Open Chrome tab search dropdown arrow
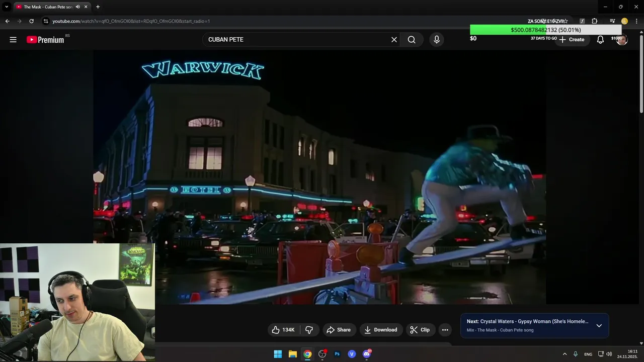Image resolution: width=644 pixels, height=362 pixels. [x=7, y=7]
